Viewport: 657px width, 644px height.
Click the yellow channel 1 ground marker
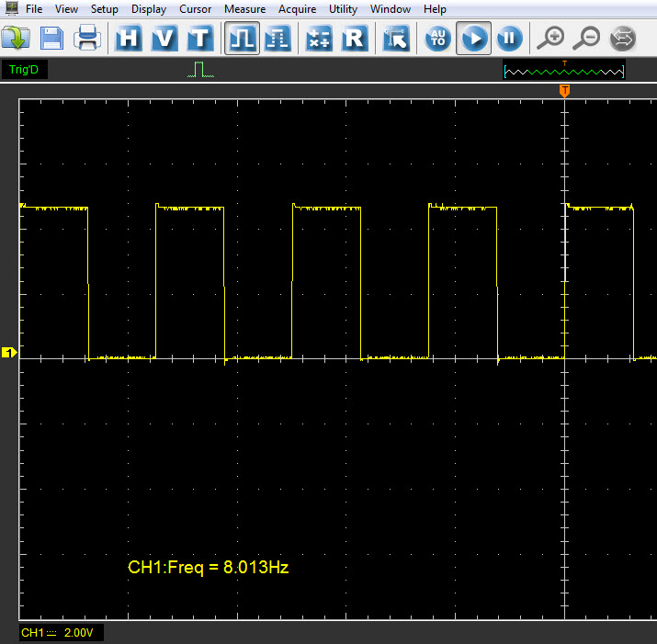[9, 353]
